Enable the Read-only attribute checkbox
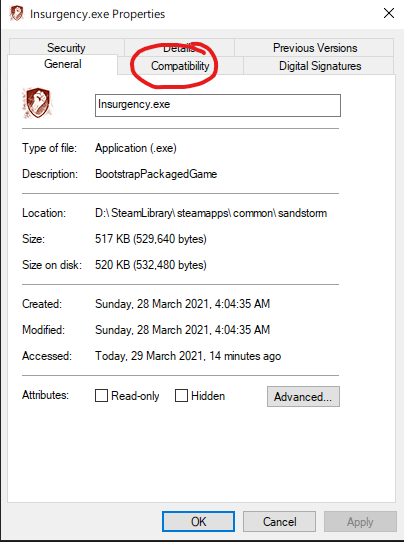The image size is (404, 542). coord(101,395)
